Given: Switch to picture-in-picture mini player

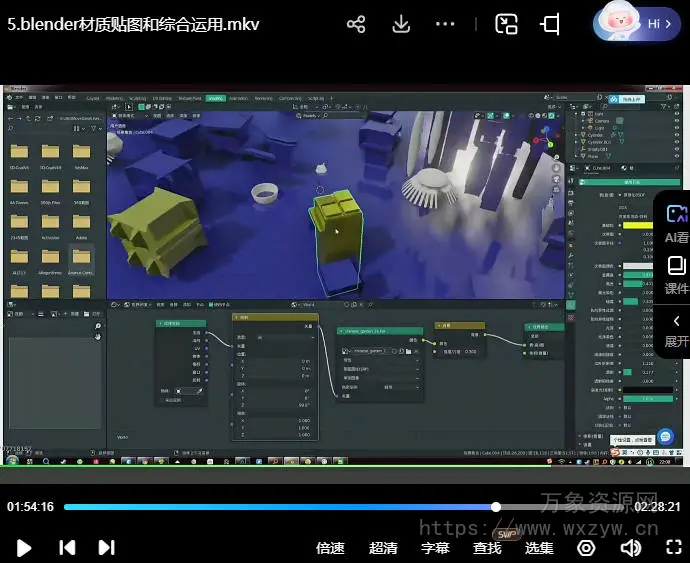Looking at the screenshot, I should [507, 24].
